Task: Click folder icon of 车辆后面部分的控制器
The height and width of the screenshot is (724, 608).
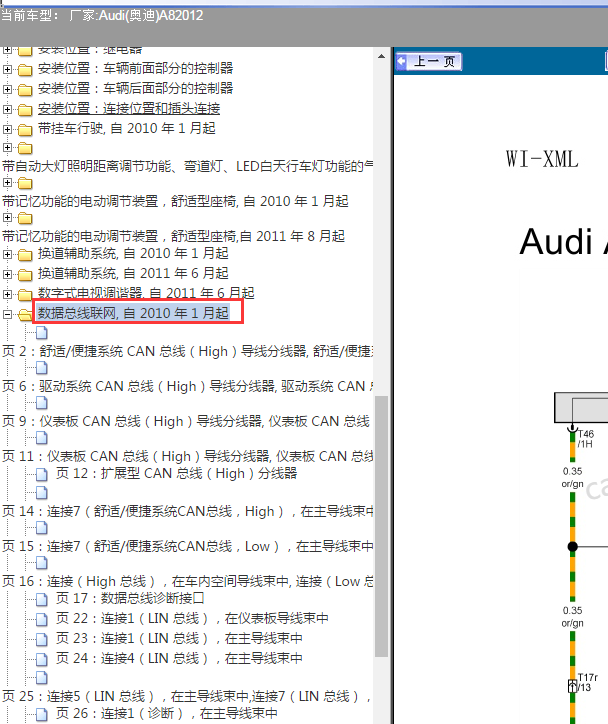Action: pyautogui.click(x=25, y=90)
